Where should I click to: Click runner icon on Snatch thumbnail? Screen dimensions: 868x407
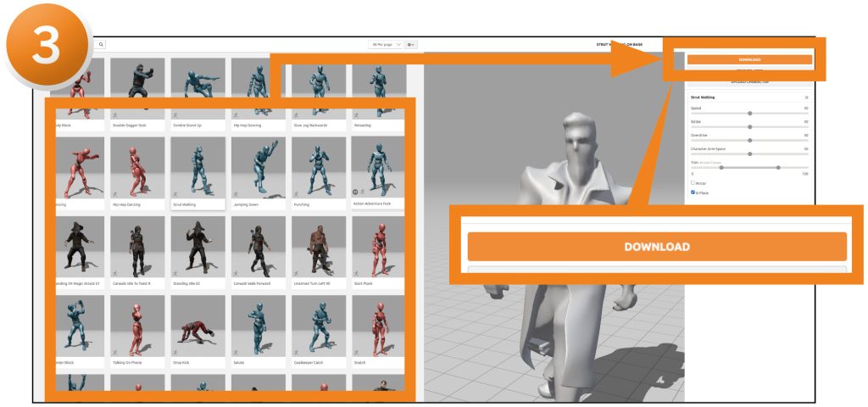pos(357,352)
